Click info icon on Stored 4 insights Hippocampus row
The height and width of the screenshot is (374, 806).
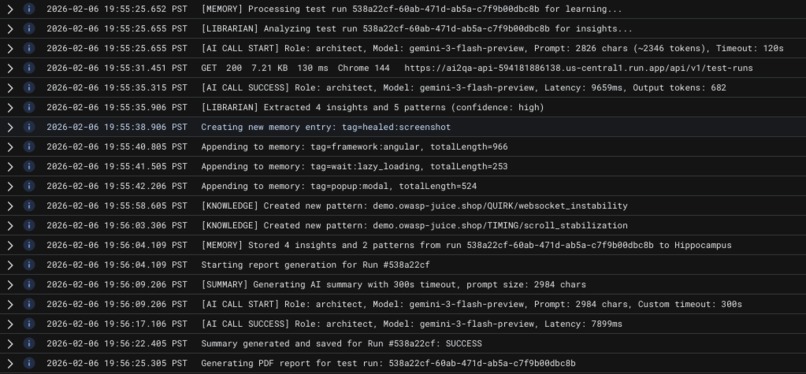click(29, 245)
